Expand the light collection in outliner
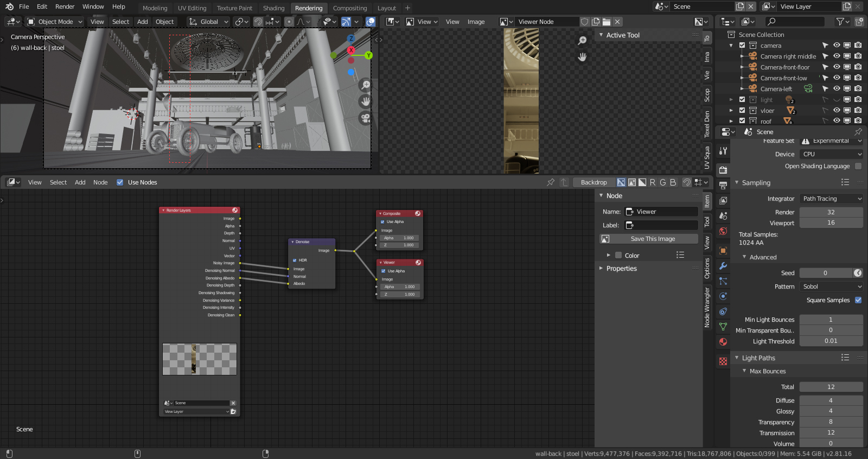Viewport: 868px width, 459px height. (731, 100)
